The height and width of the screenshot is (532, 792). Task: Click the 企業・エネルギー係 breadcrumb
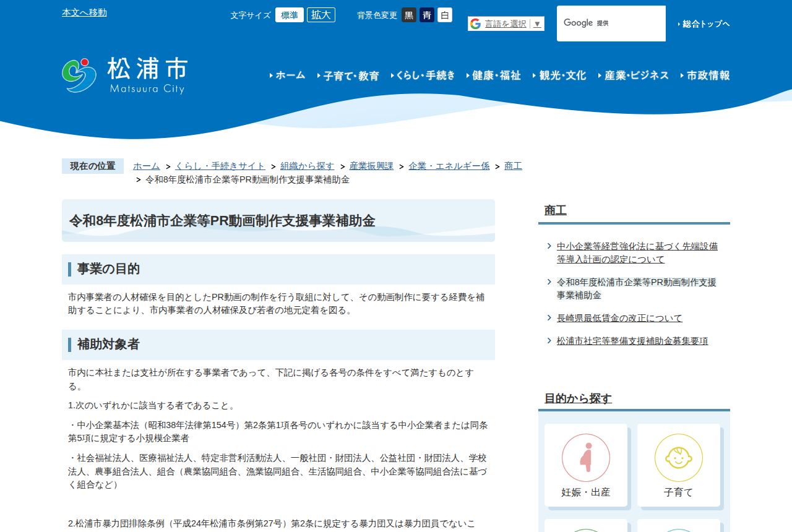click(x=449, y=166)
